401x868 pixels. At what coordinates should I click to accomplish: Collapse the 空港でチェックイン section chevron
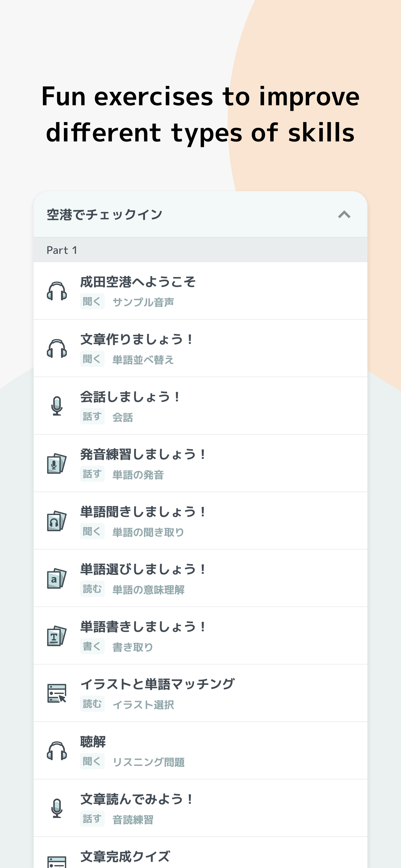coord(344,215)
